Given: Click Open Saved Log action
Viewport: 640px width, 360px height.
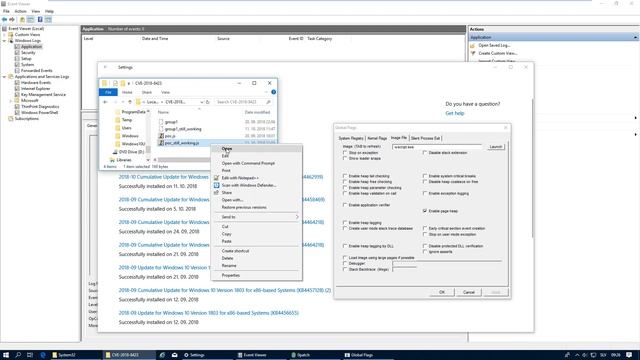Looking at the screenshot, I should [494, 45].
